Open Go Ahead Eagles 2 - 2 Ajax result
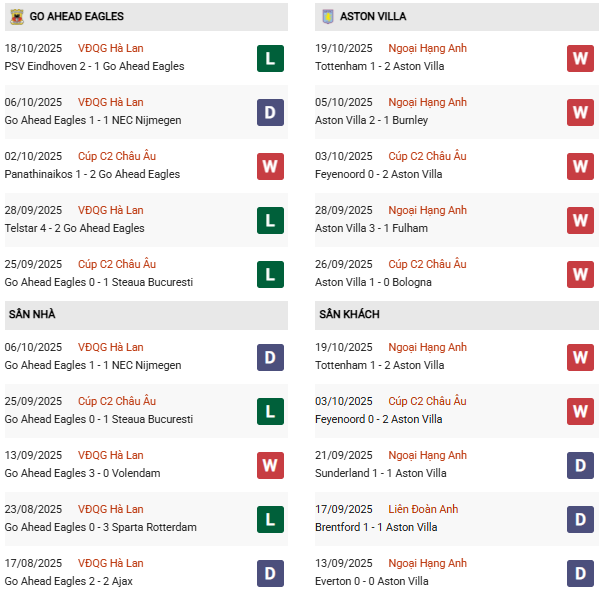This screenshot has height=594, width=600. [x=68, y=581]
